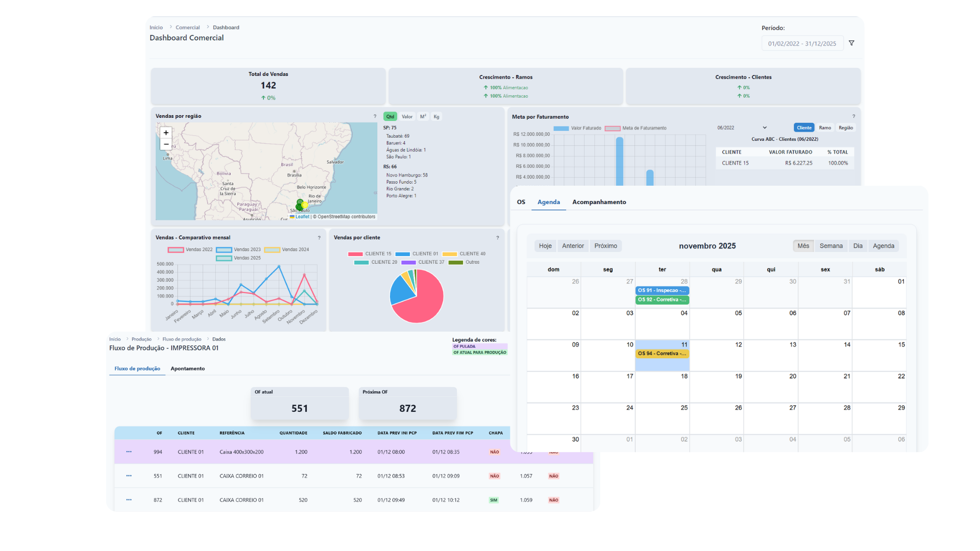980x551 pixels.
Task: Select calendar Semana view
Action: coord(831,246)
